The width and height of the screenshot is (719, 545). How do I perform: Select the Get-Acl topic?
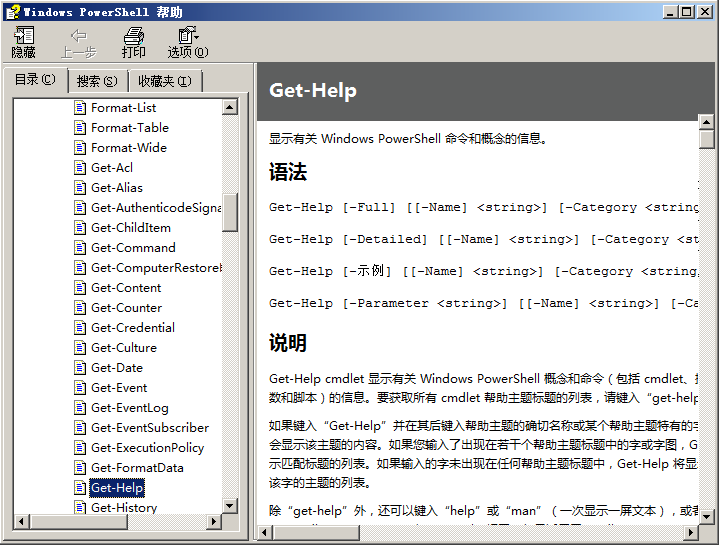click(112, 168)
